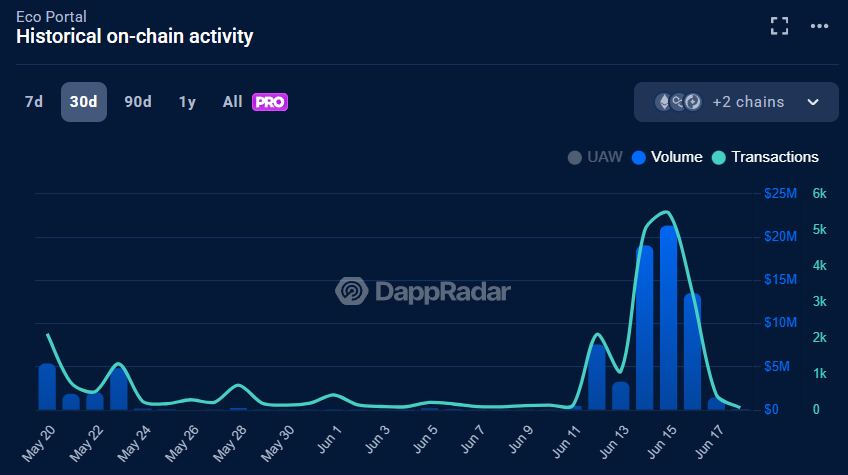Select the 7d time range tab
Image resolution: width=848 pixels, height=475 pixels.
34,102
